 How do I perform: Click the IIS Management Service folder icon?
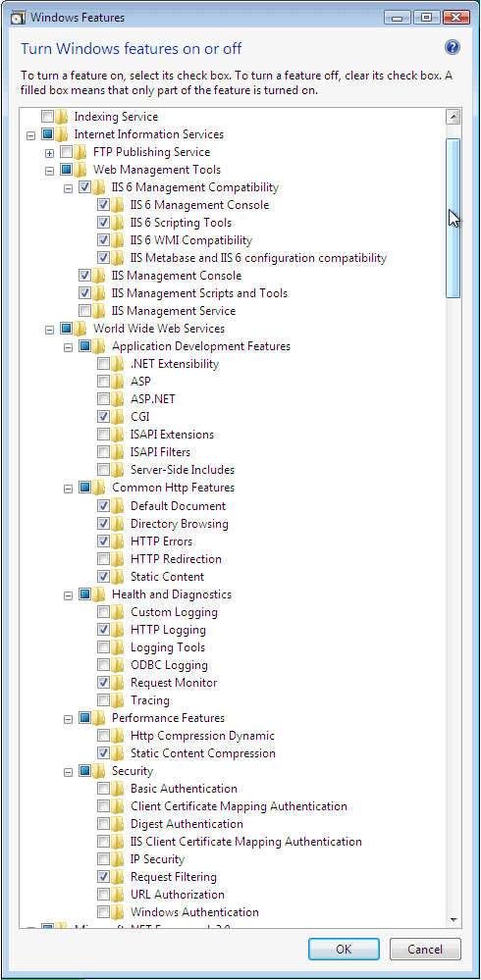pyautogui.click(x=99, y=311)
